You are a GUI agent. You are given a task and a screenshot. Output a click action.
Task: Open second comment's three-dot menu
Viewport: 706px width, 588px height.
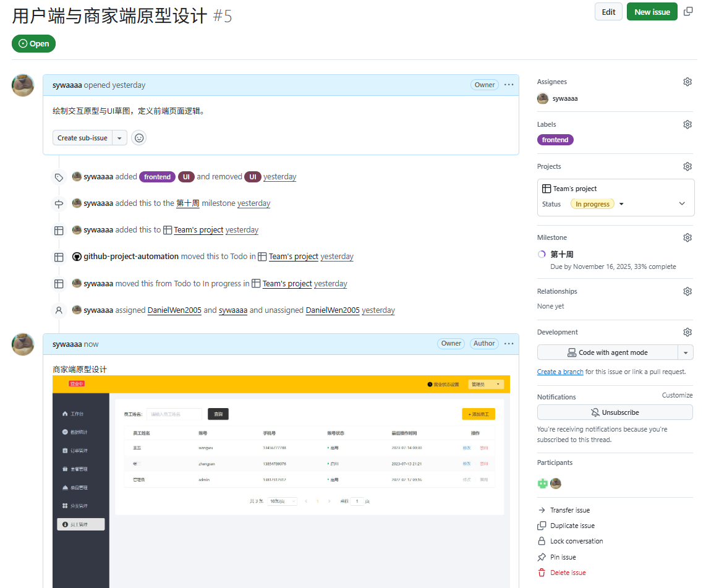pyautogui.click(x=509, y=344)
